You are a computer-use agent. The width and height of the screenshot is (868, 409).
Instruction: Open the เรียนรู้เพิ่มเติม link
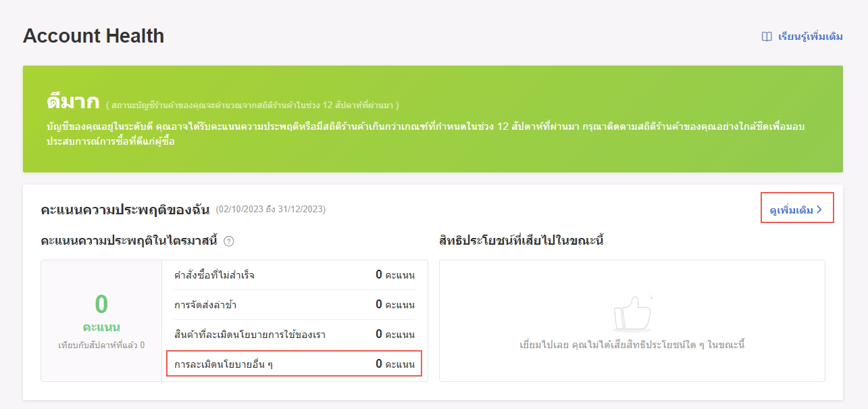tap(810, 37)
